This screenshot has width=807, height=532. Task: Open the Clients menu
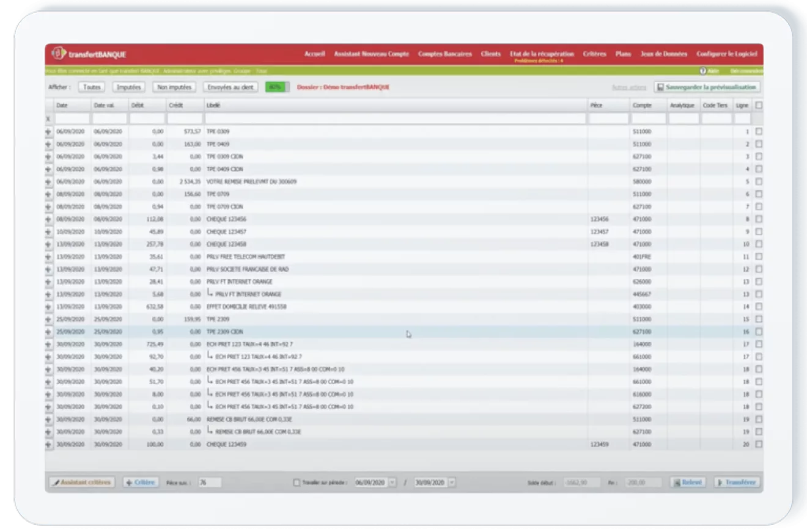[491, 54]
